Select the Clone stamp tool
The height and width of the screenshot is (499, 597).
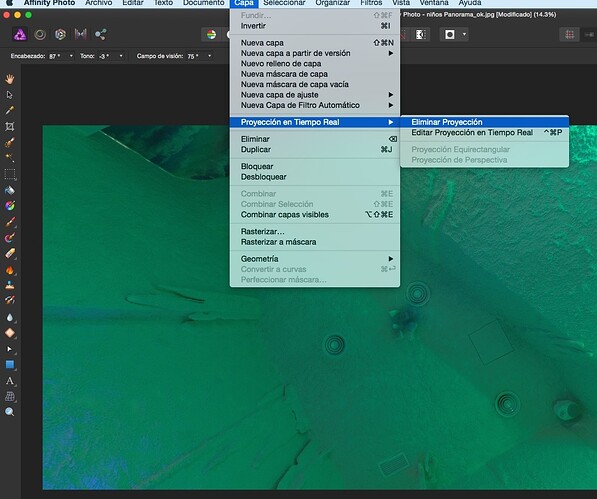pos(10,285)
